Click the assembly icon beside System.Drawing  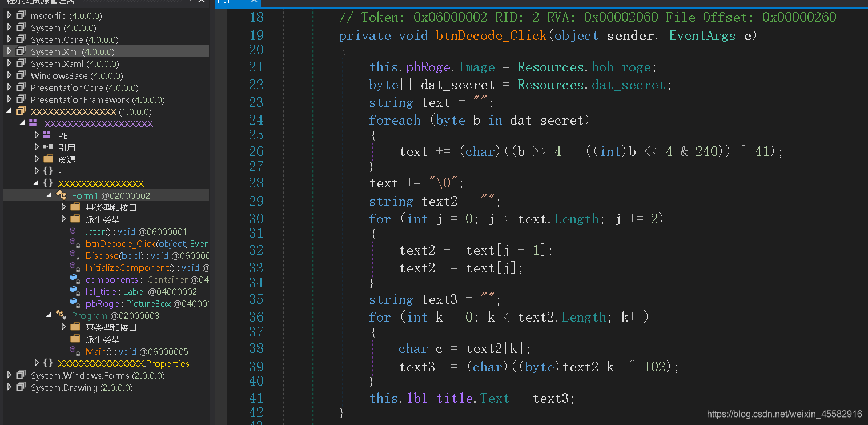[x=21, y=387]
